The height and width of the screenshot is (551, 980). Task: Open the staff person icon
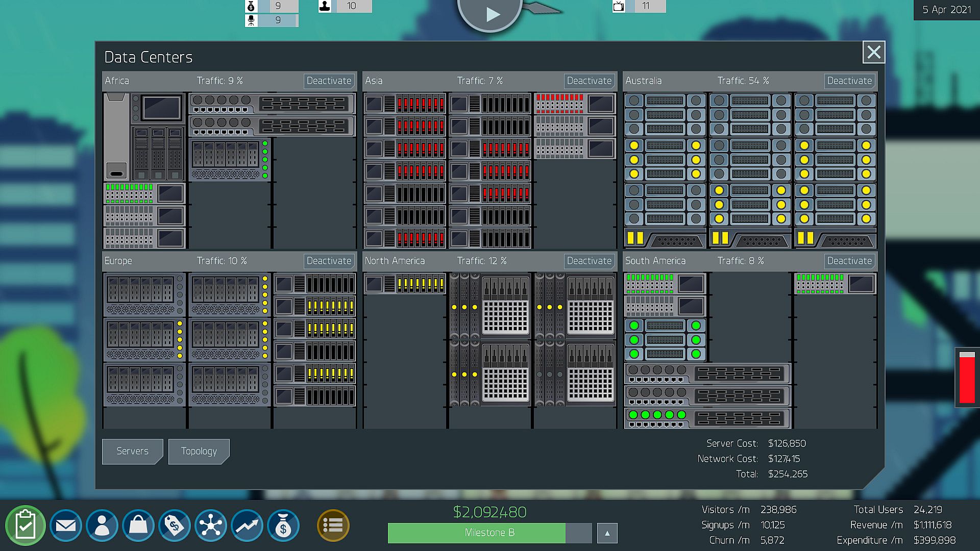pyautogui.click(x=102, y=525)
